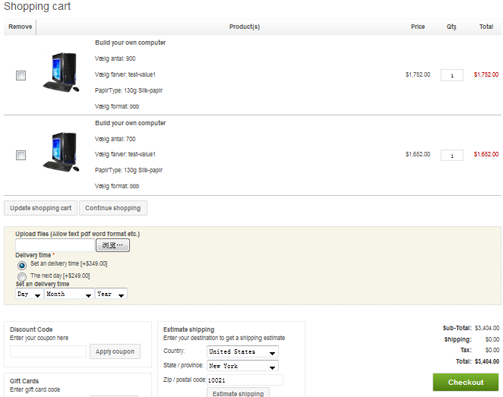Click Update shopping cart button

(x=41, y=208)
